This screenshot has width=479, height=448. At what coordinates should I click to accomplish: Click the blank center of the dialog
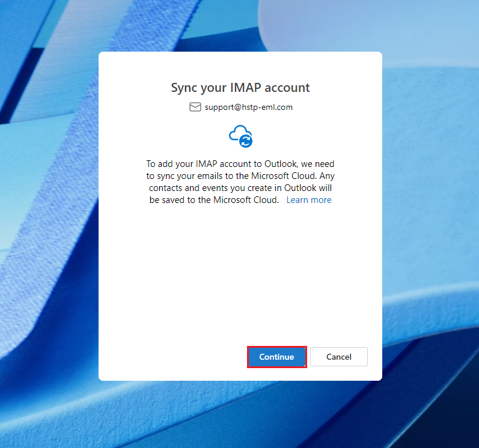click(240, 270)
